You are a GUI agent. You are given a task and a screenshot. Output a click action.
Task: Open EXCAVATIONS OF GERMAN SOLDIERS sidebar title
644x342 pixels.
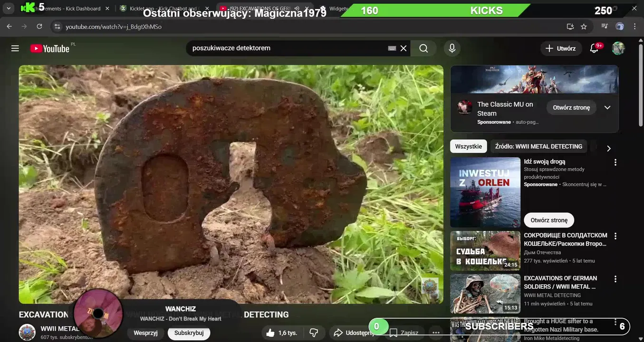point(560,282)
